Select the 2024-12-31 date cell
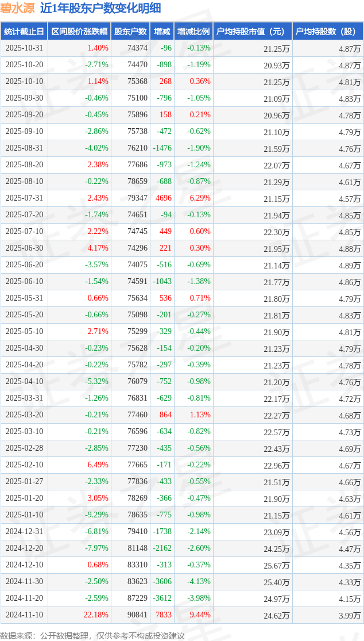Image resolution: width=364 pixels, height=641 pixels. (x=24, y=532)
